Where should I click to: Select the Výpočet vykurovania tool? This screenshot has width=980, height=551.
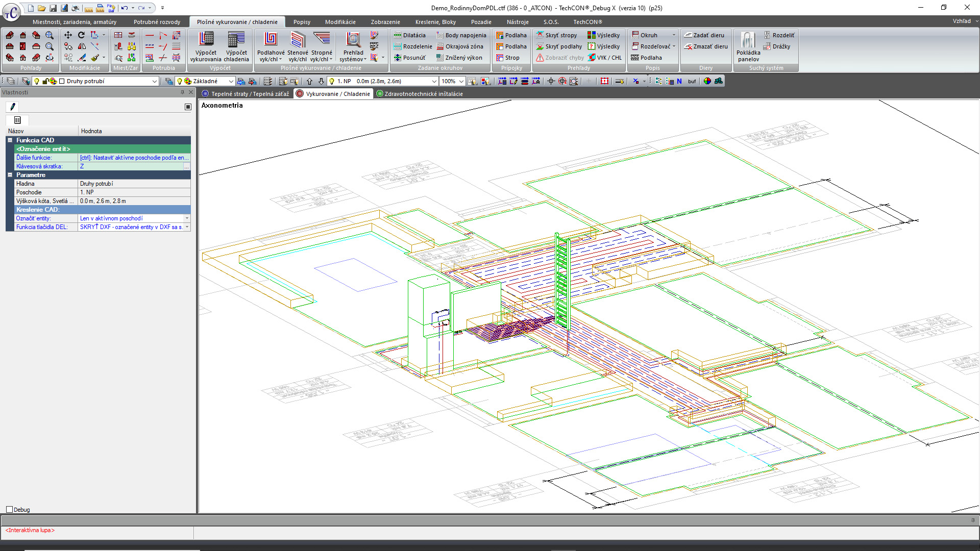pos(206,46)
